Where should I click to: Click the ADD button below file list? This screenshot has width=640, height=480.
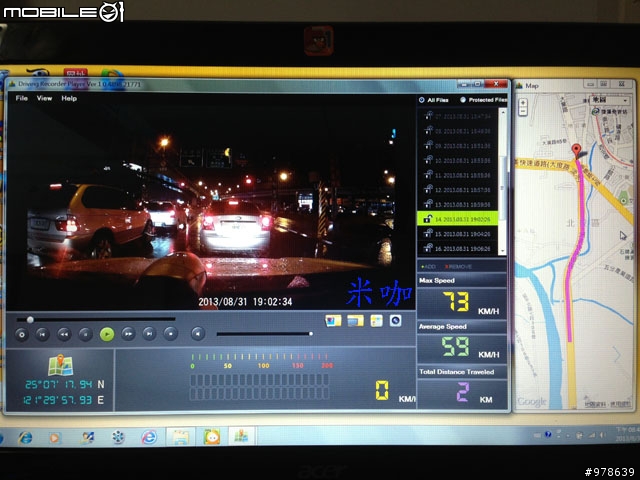428,267
